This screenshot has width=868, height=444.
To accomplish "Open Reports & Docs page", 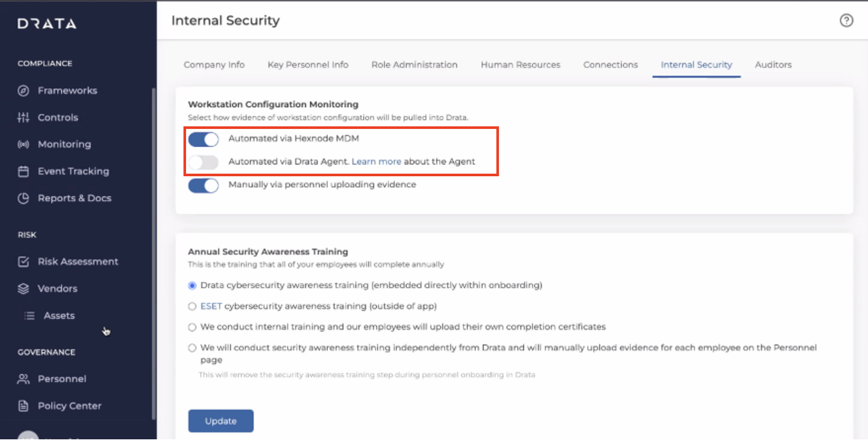I will tap(74, 198).
